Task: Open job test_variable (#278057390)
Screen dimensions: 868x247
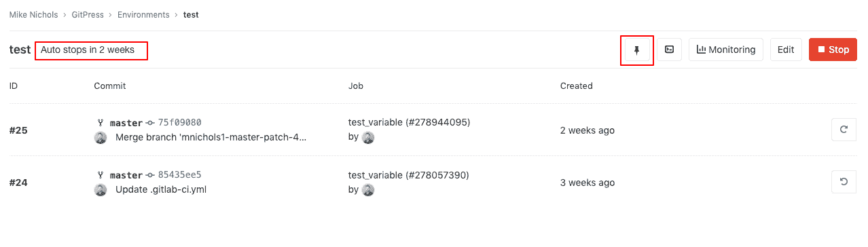Action: pyautogui.click(x=409, y=175)
